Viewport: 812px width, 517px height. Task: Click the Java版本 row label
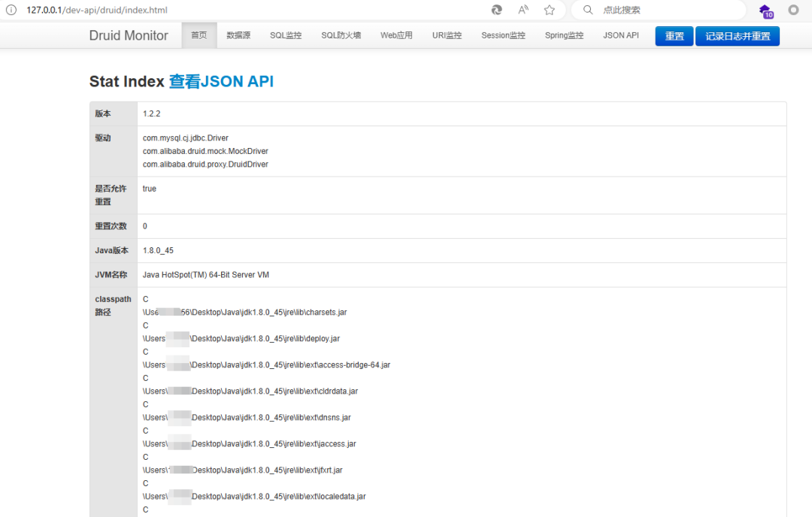tap(112, 250)
